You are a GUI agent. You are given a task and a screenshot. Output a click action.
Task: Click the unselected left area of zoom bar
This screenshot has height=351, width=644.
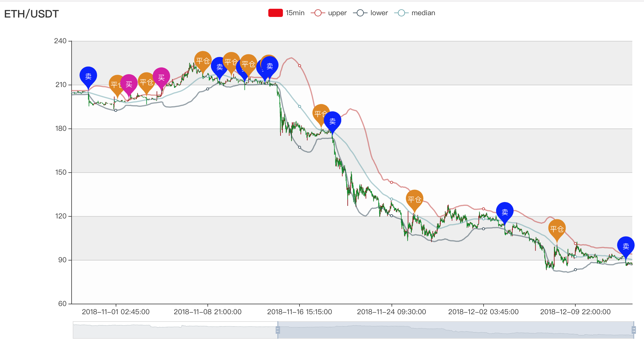pos(175,330)
